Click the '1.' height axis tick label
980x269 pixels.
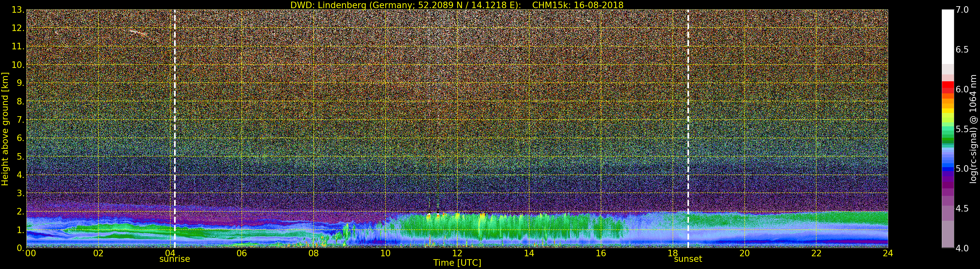(x=21, y=229)
